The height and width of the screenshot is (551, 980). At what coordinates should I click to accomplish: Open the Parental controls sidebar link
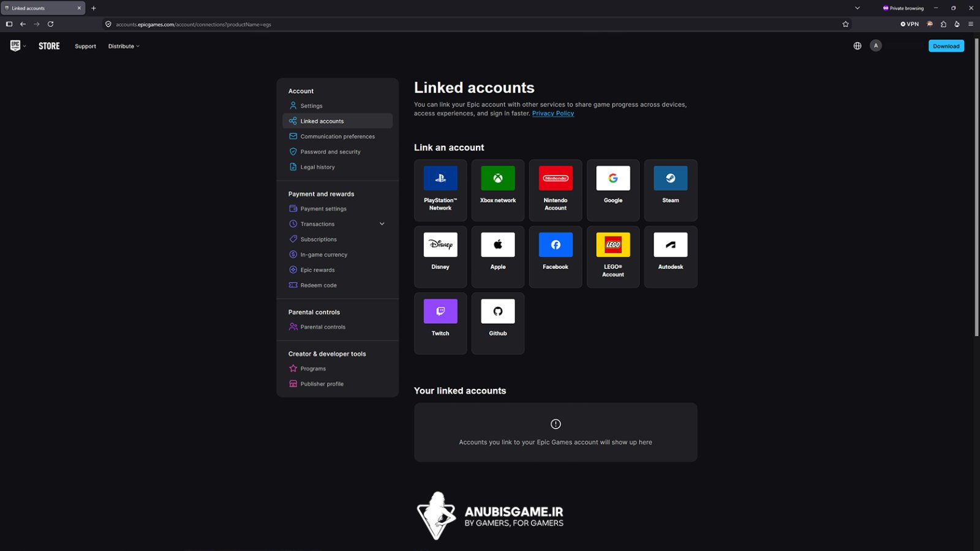point(337,327)
